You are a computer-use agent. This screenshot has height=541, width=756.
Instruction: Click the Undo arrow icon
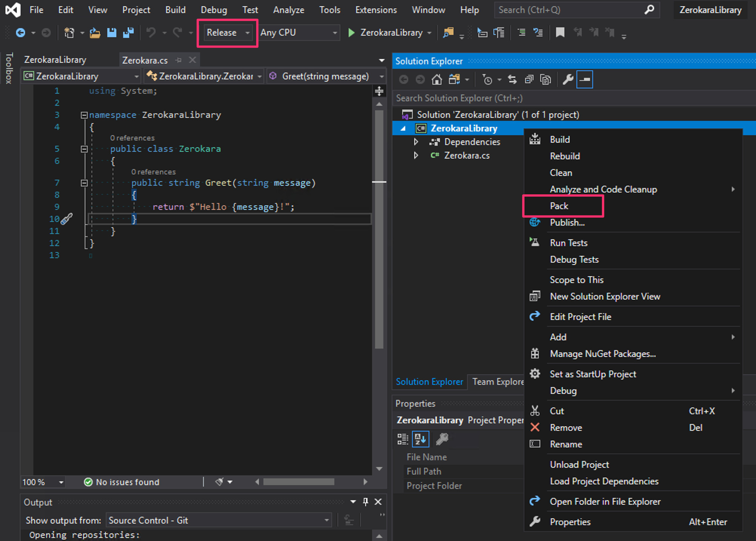[151, 33]
